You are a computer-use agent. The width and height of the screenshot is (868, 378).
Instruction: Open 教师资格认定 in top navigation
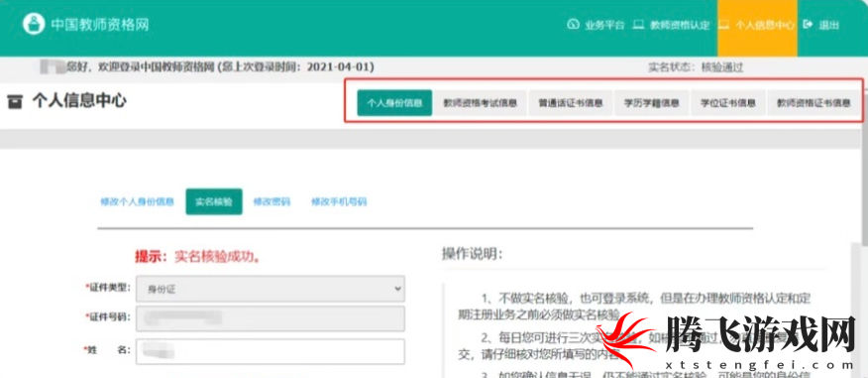(680, 25)
